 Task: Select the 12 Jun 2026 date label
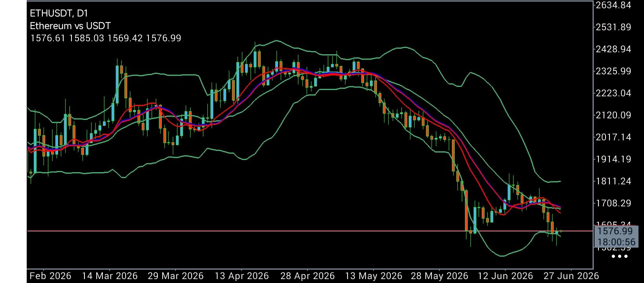pyautogui.click(x=505, y=276)
